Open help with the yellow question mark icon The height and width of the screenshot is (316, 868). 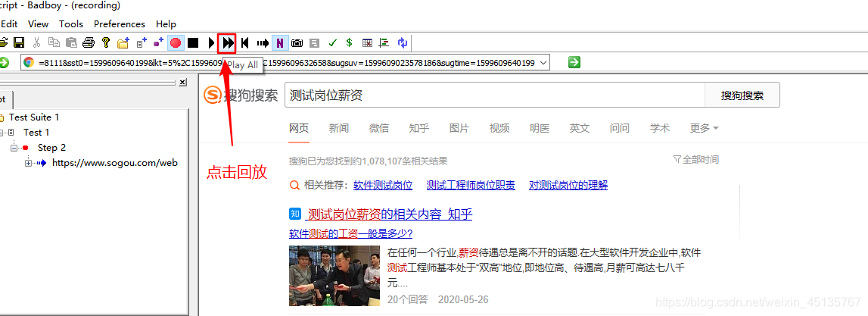pos(106,42)
